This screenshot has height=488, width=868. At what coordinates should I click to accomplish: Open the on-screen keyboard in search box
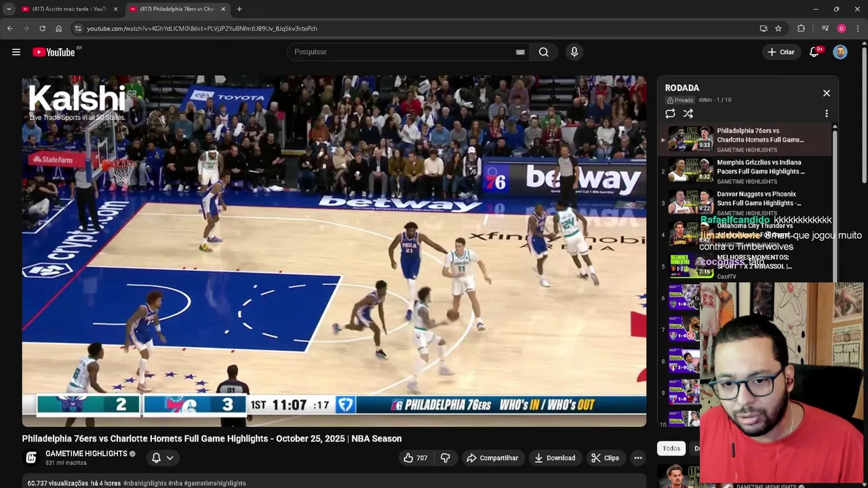(x=520, y=52)
